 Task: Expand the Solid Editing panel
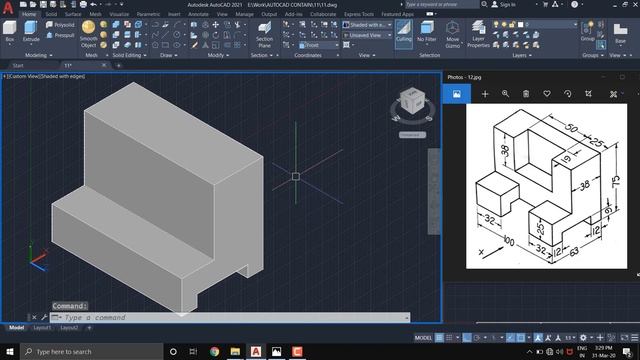pyautogui.click(x=129, y=55)
